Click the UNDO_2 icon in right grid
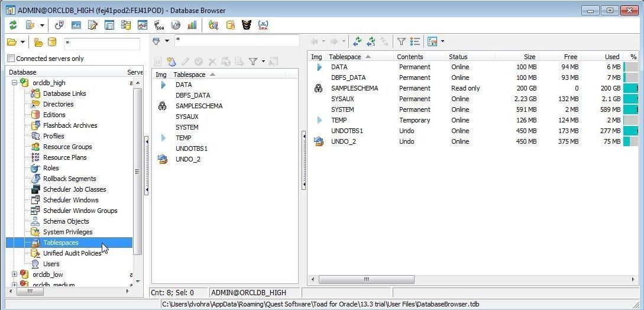The height and width of the screenshot is (310, 644). click(x=318, y=141)
